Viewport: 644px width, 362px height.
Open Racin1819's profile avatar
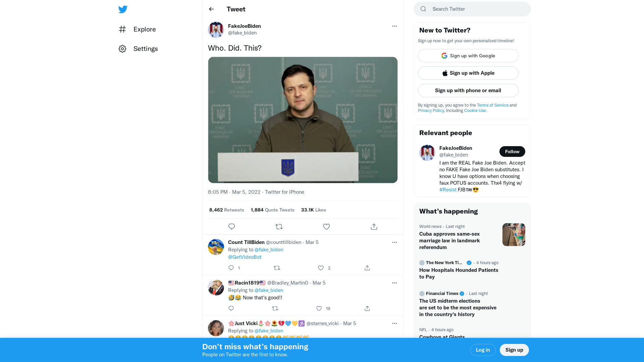tap(216, 288)
